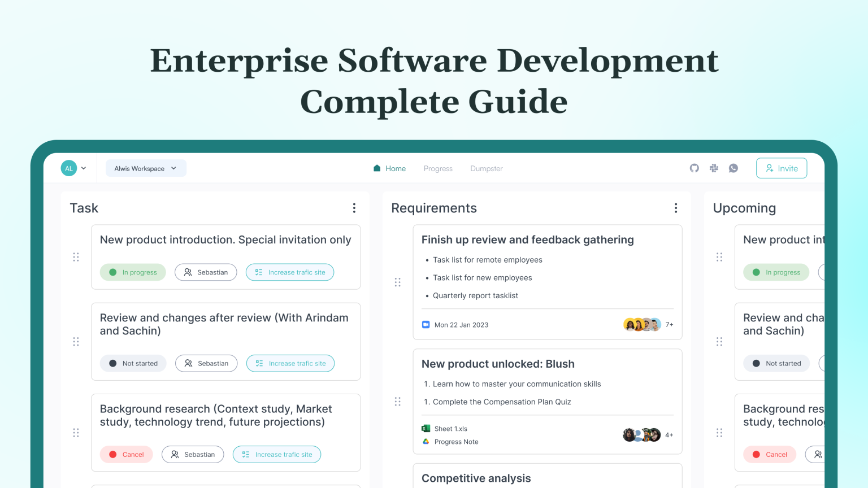868x488 pixels.
Task: Click the Excel icon beside Sheet 1.xls
Action: [x=426, y=429]
